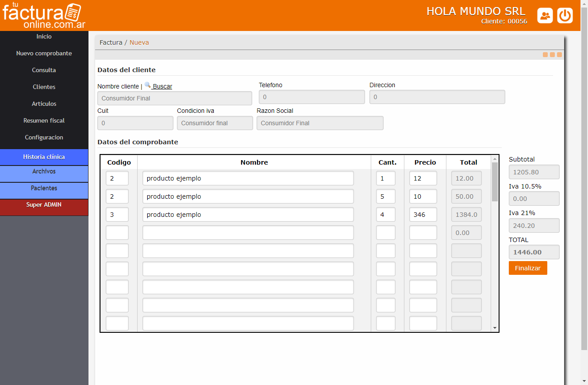Click the items table vertical scrollbar thumb

click(495, 181)
